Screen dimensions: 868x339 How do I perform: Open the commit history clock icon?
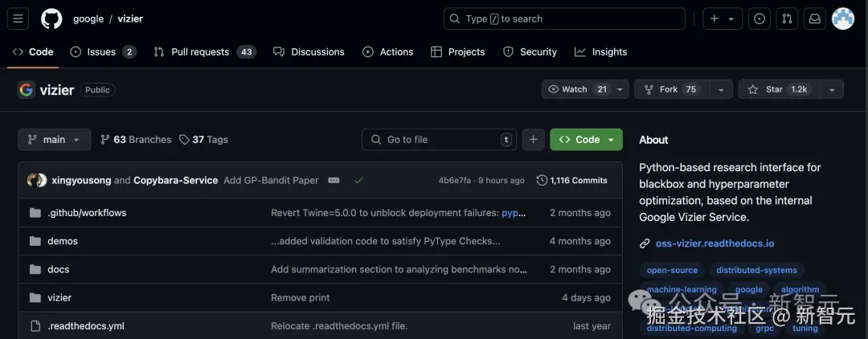pos(542,181)
